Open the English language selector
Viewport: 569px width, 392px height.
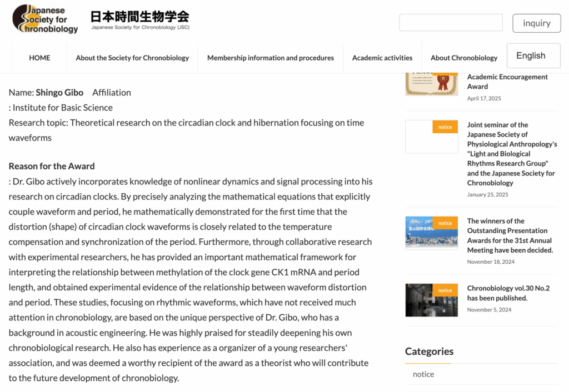[533, 56]
